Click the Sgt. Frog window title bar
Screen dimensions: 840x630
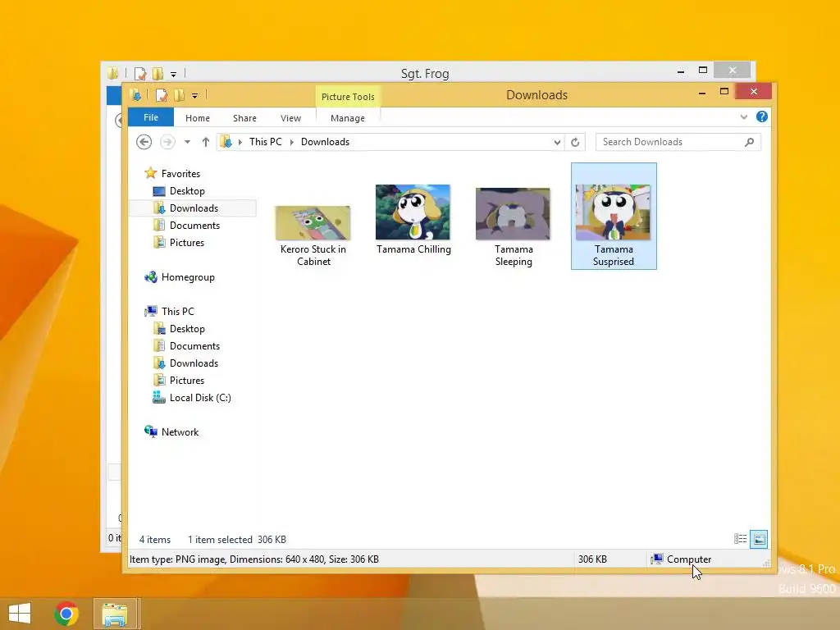[424, 73]
